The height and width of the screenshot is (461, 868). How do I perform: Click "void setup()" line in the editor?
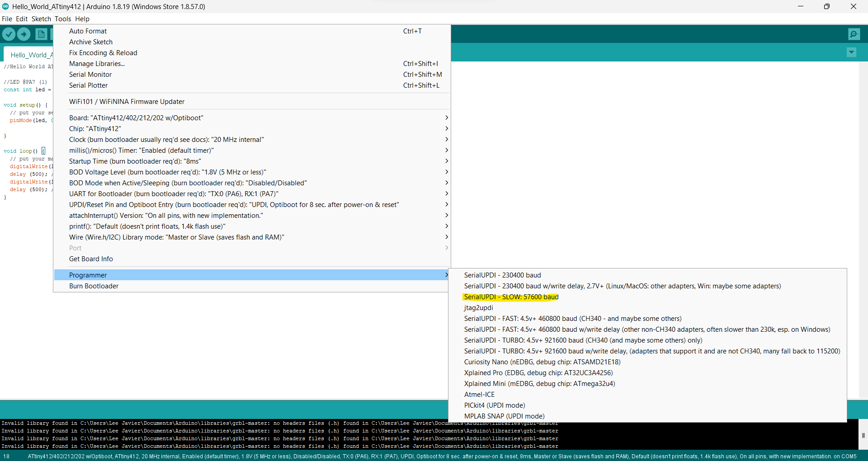[25, 105]
